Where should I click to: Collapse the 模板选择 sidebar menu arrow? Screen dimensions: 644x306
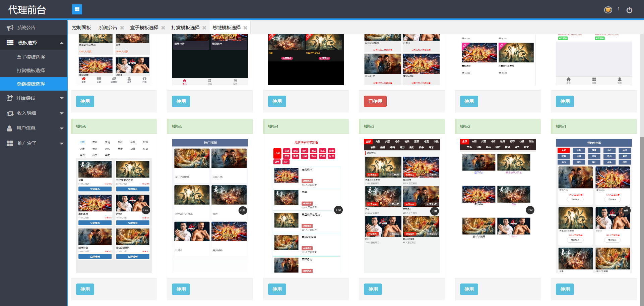point(62,43)
